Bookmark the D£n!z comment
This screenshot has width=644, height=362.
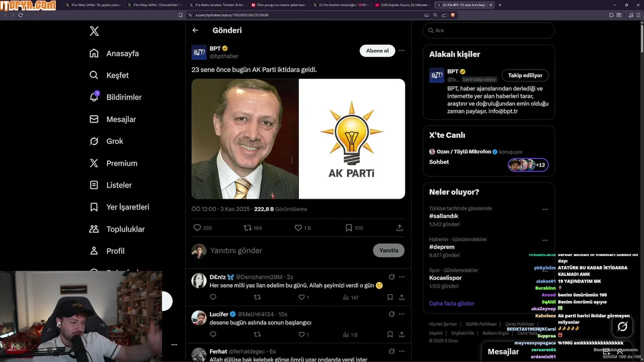[x=390, y=297]
